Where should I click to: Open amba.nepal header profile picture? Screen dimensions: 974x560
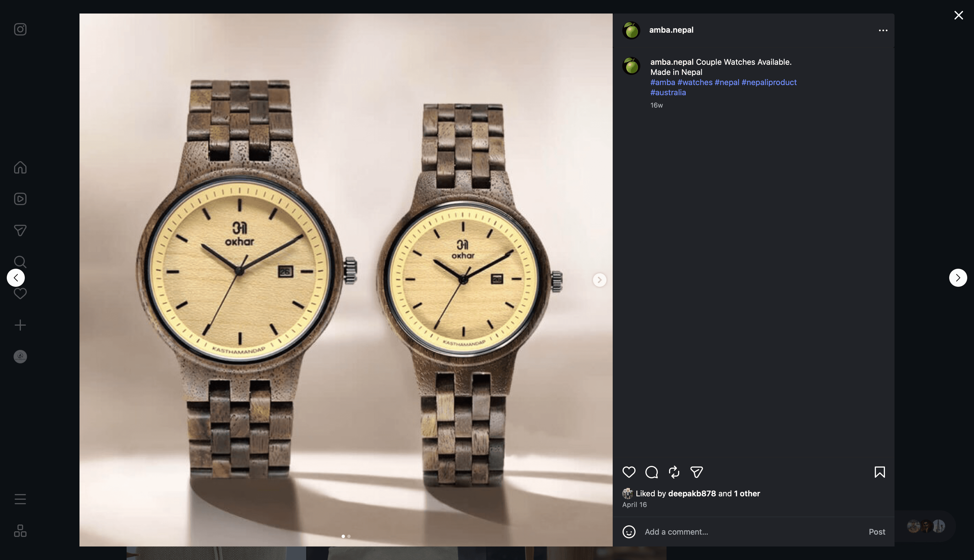(x=631, y=30)
